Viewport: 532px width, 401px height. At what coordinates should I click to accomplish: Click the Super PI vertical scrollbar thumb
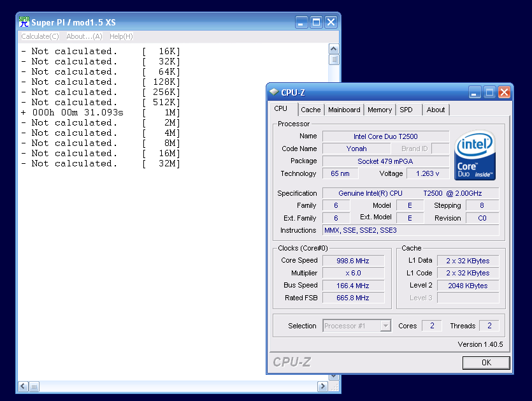(334, 60)
